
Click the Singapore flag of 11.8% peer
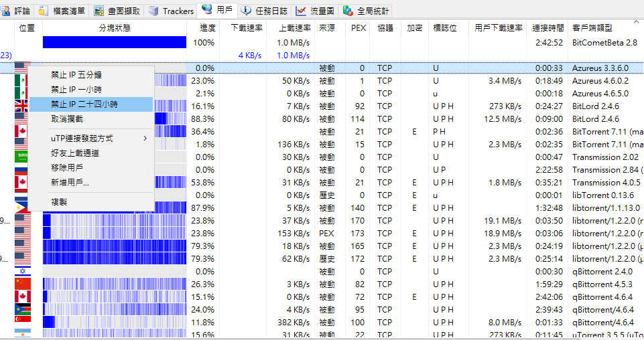[x=23, y=323]
